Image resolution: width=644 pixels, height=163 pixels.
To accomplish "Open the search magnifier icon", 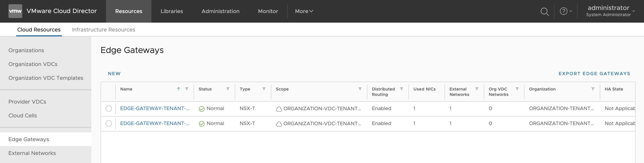I will point(544,12).
